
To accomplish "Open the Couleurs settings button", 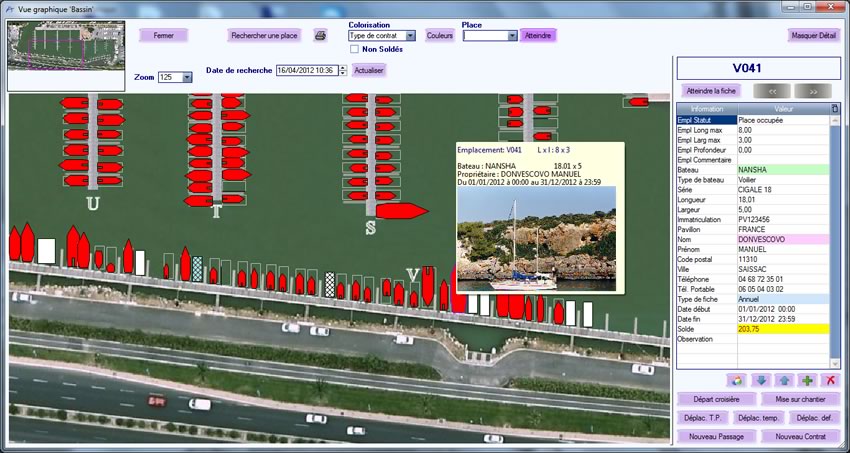I will [440, 36].
